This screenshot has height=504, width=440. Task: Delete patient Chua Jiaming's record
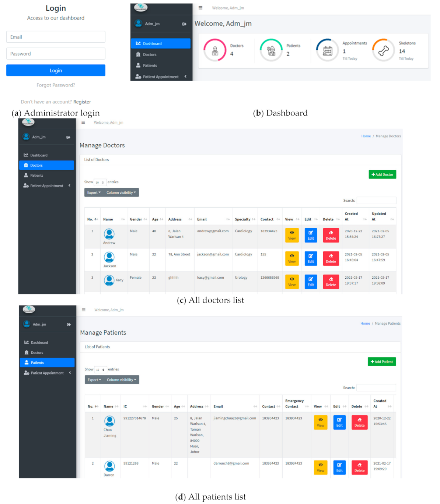click(x=359, y=422)
